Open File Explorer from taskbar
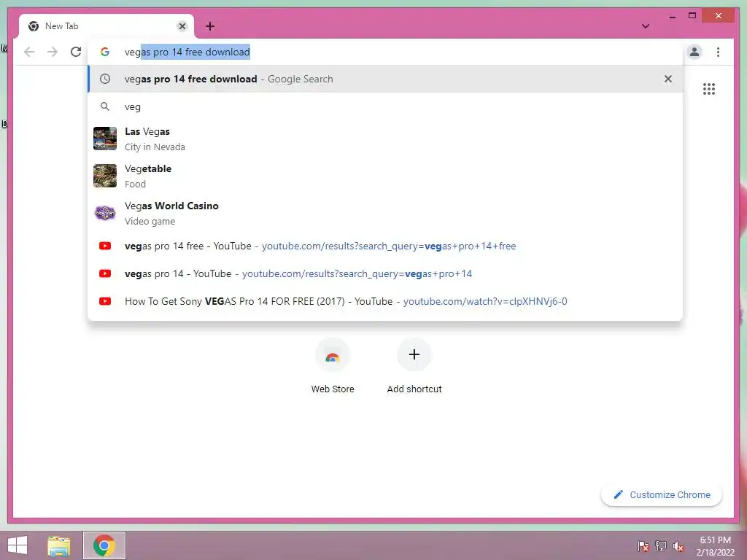Image resolution: width=747 pixels, height=560 pixels. 58,545
